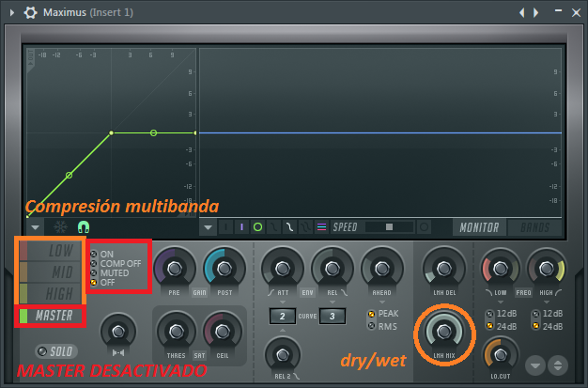Click the LO.CUT knob
The width and height of the screenshot is (588, 388).
pos(501,354)
